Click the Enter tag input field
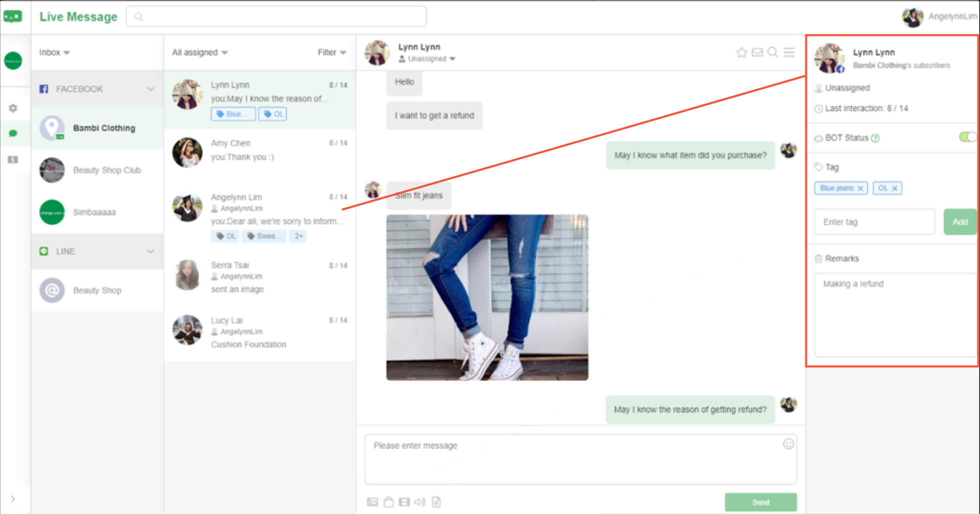980x514 pixels. coord(874,222)
